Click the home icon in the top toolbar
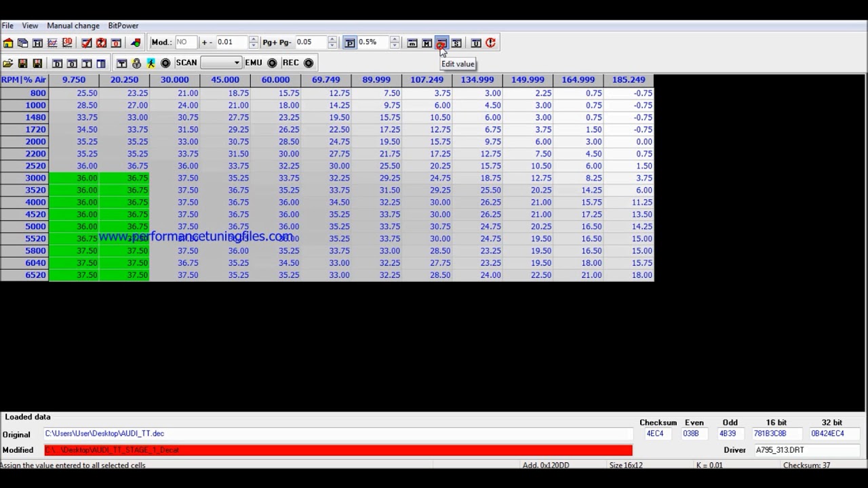This screenshot has width=868, height=488. [x=8, y=43]
